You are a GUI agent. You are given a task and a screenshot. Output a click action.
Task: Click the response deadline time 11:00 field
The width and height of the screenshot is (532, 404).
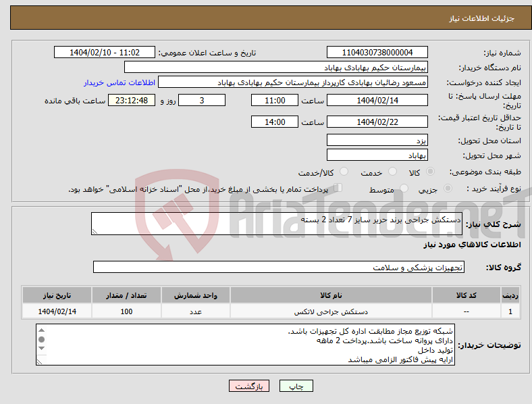point(275,100)
